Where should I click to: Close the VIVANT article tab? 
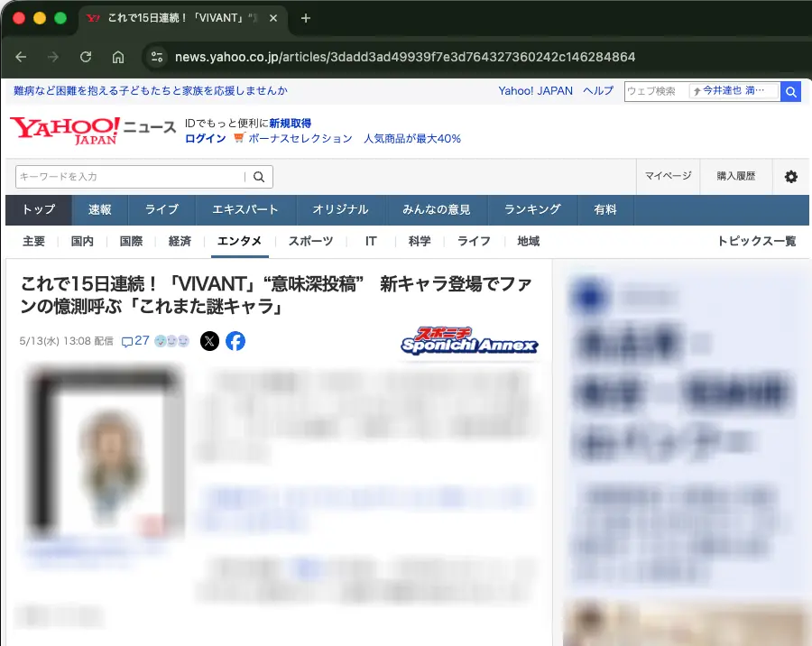point(273,18)
